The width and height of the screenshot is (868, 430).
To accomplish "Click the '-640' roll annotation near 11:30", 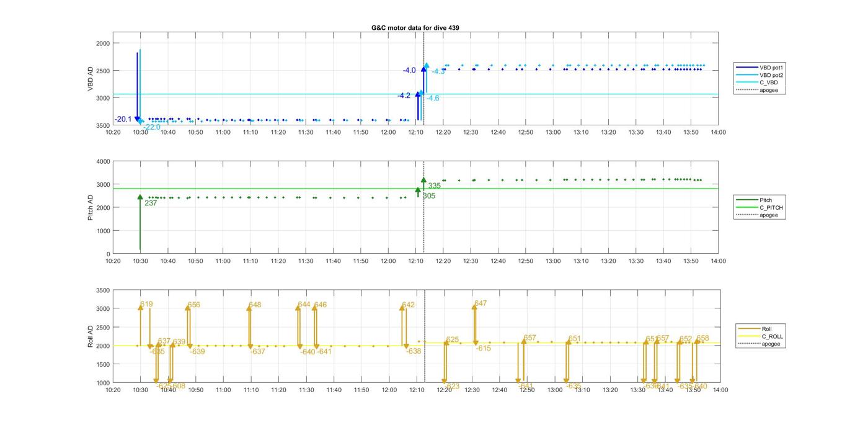I will (x=308, y=352).
